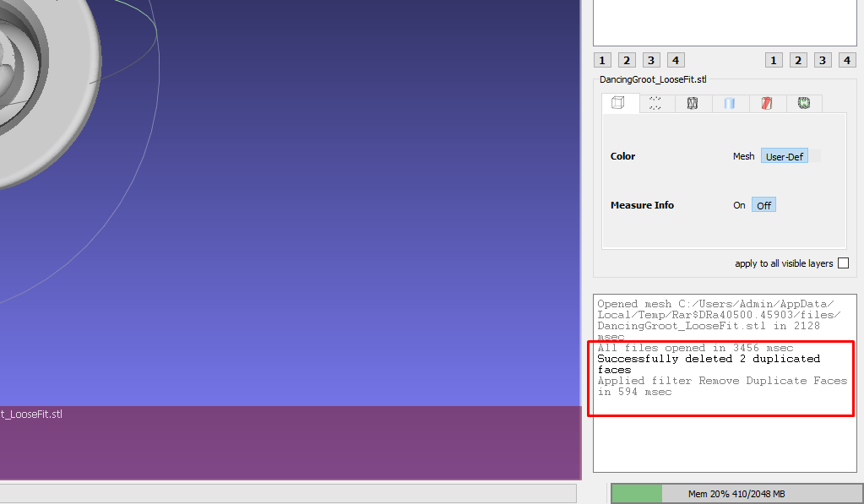Click button 1 in left-hand numbered set
This screenshot has height=504, width=864.
(x=602, y=60)
